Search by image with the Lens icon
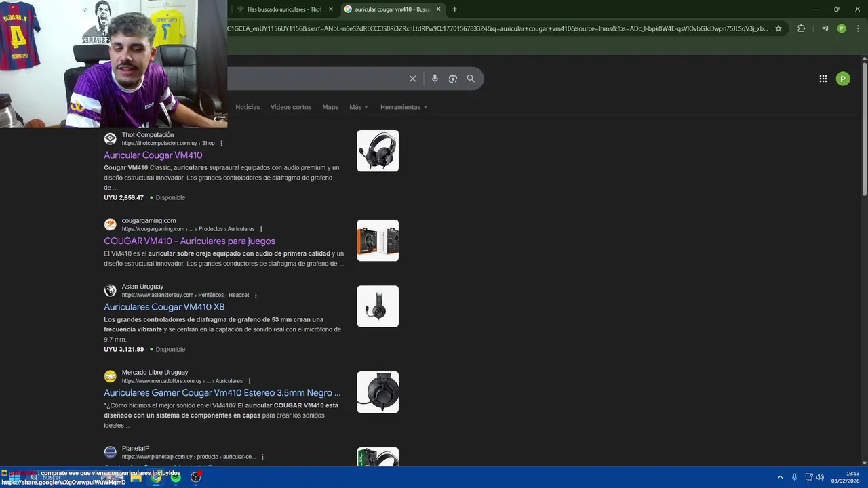The height and width of the screenshot is (488, 868). (x=453, y=79)
